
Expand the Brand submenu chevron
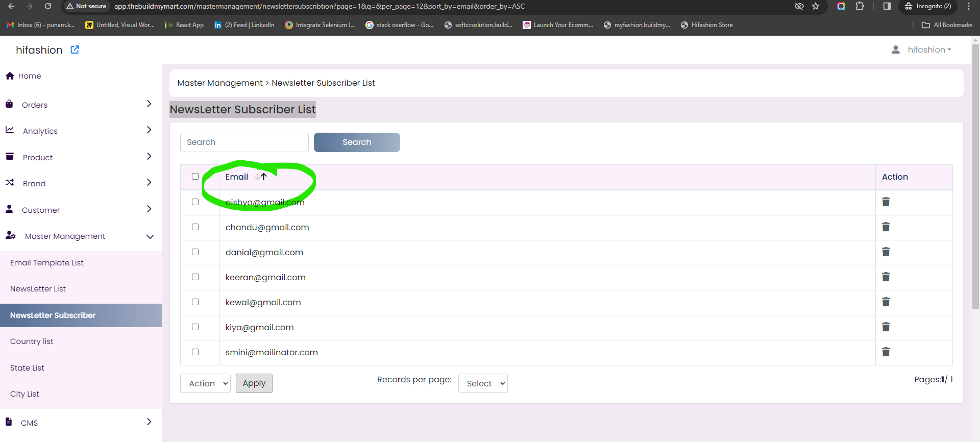[149, 182]
